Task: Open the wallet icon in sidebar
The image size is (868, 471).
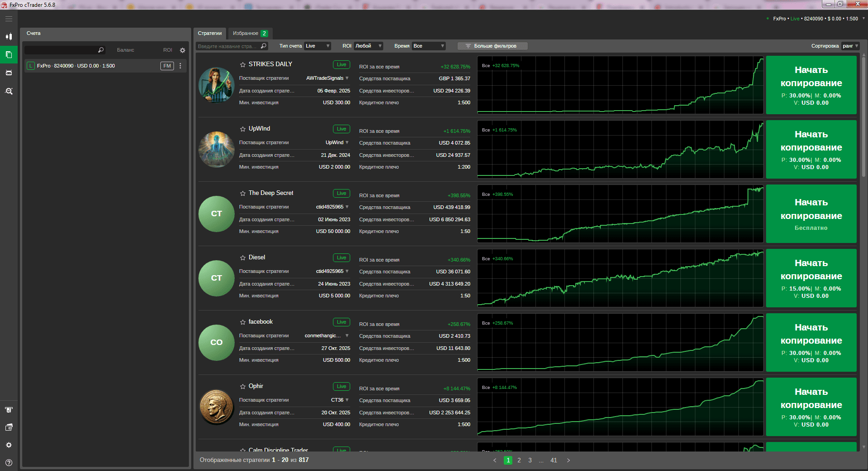Action: [x=9, y=427]
